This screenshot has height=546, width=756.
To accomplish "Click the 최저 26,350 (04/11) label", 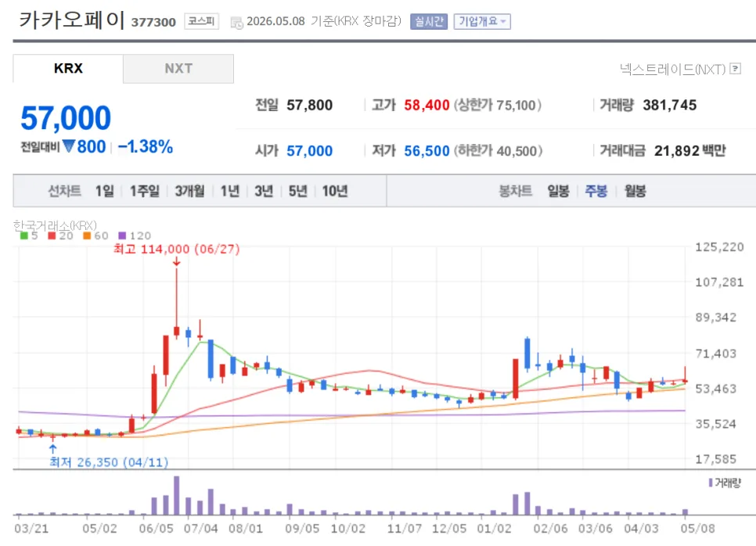I will pos(109,462).
